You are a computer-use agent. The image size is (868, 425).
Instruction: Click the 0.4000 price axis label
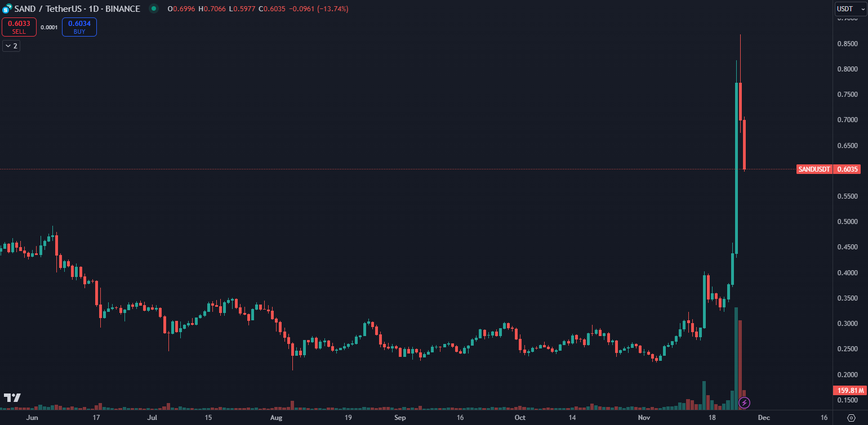coord(848,273)
